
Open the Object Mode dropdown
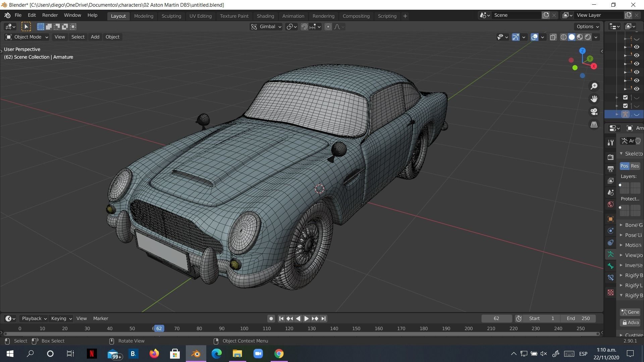(x=27, y=37)
